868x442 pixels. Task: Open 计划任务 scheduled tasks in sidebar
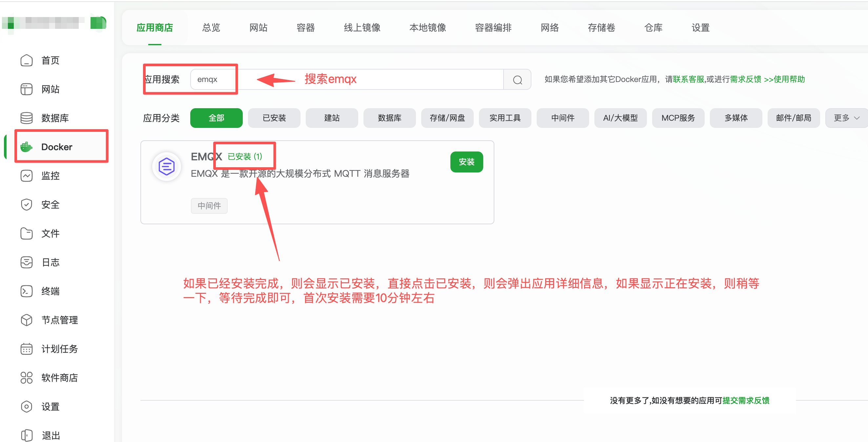[59, 349]
